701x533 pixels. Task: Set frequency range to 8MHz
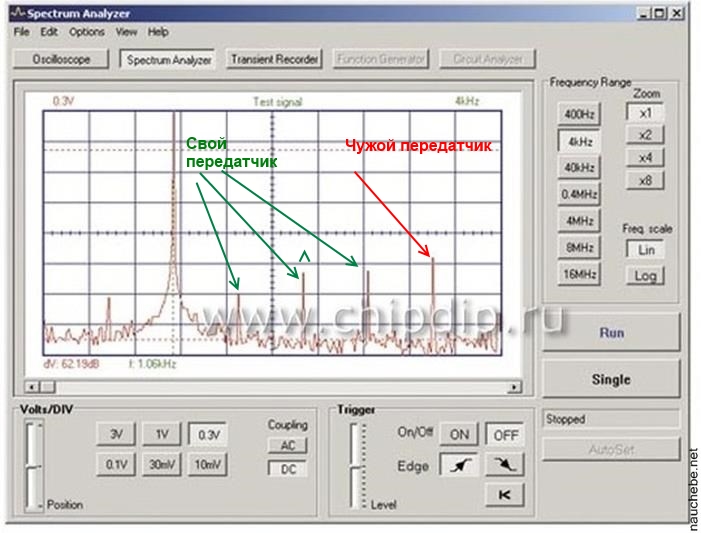tap(579, 247)
